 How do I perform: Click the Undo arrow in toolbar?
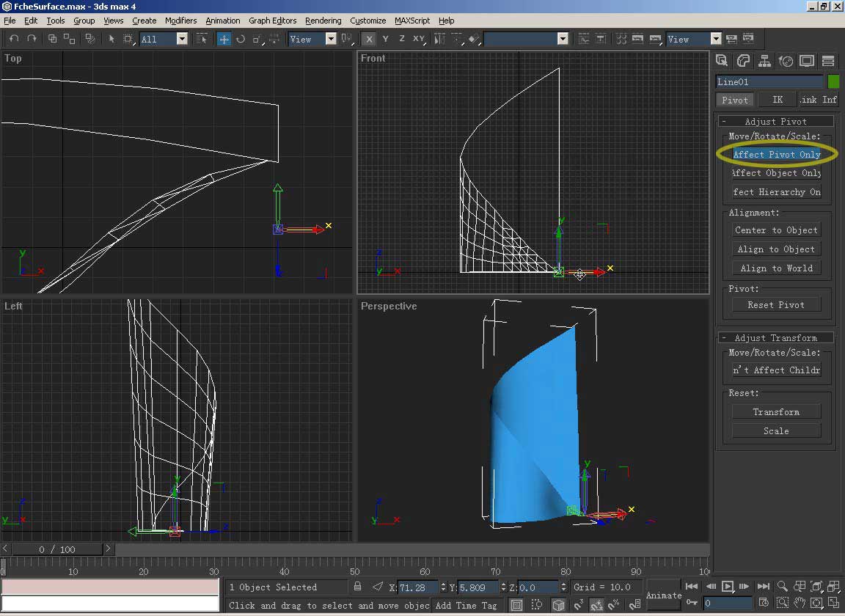14,39
